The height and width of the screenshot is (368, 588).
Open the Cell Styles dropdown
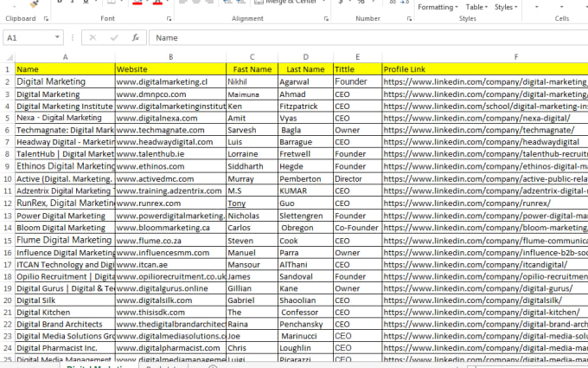506,7
